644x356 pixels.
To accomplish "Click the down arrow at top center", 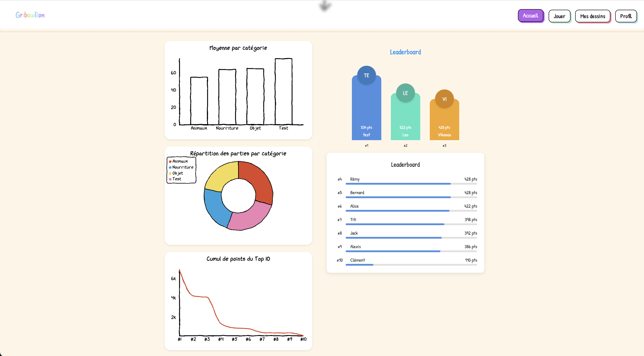I will coord(324,6).
